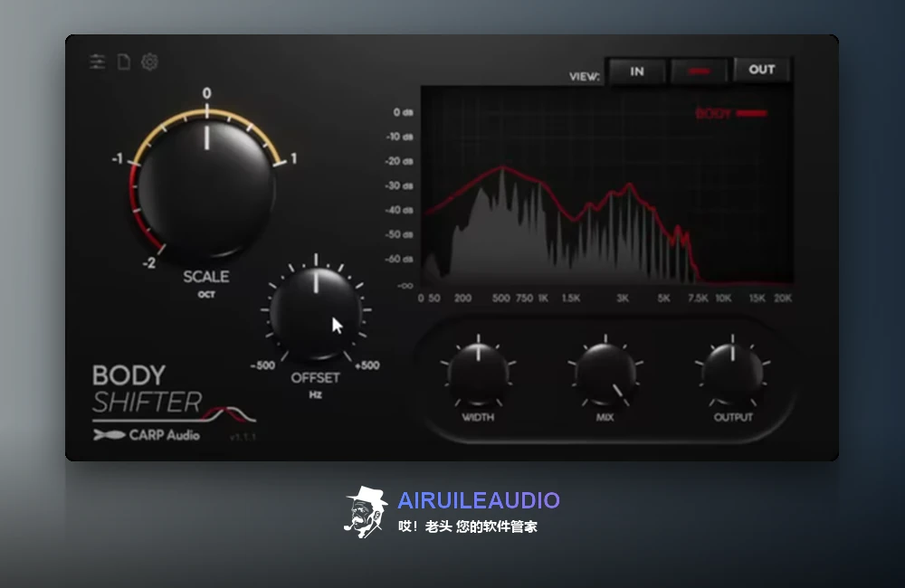
Task: Click the 0 dB axis label
Action: pyautogui.click(x=403, y=112)
